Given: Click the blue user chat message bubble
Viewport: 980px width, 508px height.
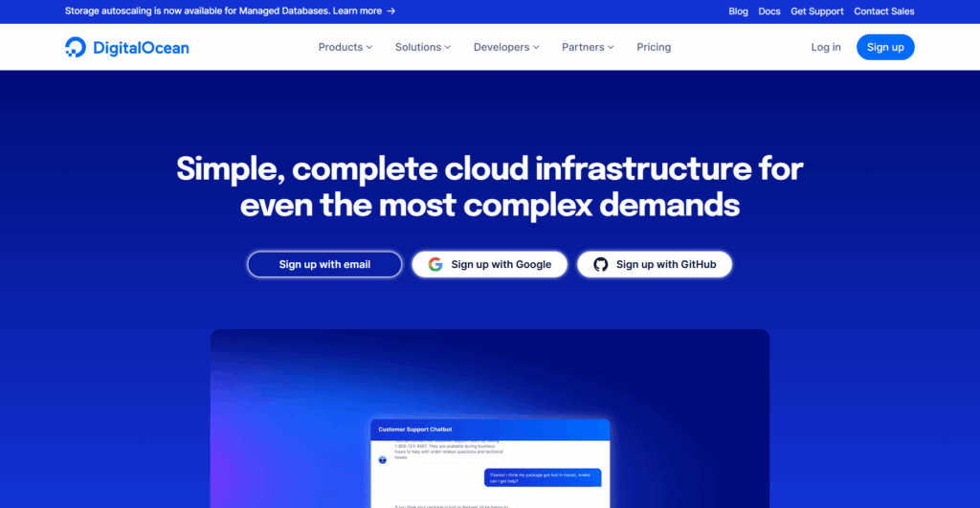Looking at the screenshot, I should pos(543,478).
